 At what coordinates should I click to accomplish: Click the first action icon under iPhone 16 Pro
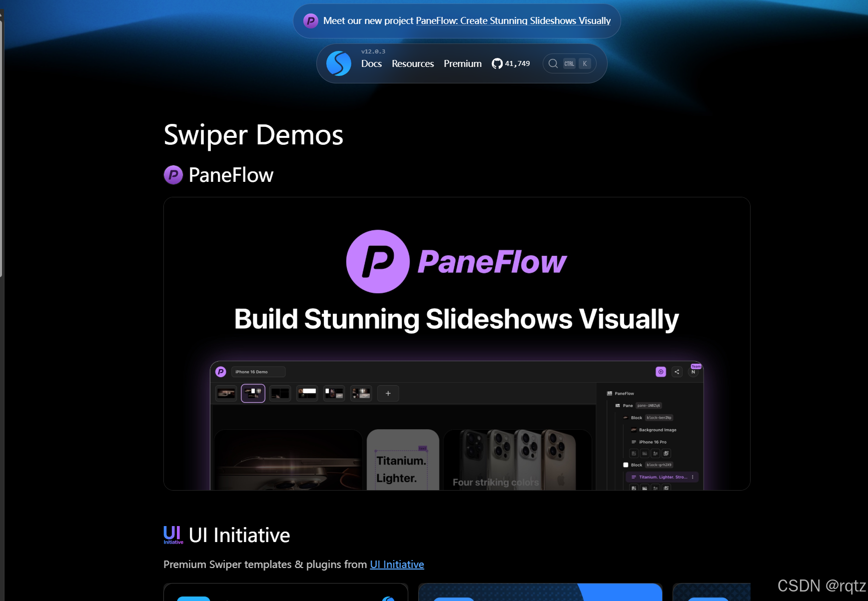[634, 454]
